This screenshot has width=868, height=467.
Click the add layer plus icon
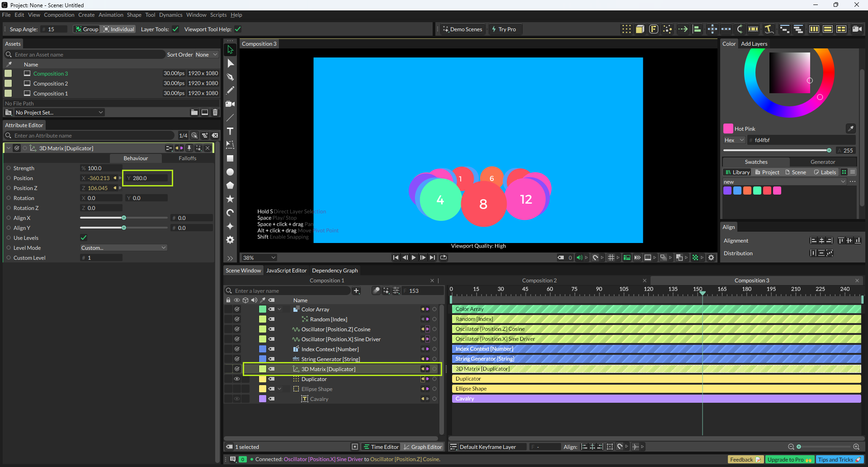click(356, 291)
